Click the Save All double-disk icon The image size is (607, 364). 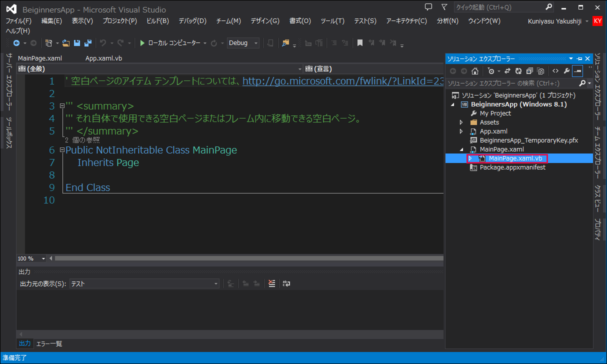pos(87,43)
